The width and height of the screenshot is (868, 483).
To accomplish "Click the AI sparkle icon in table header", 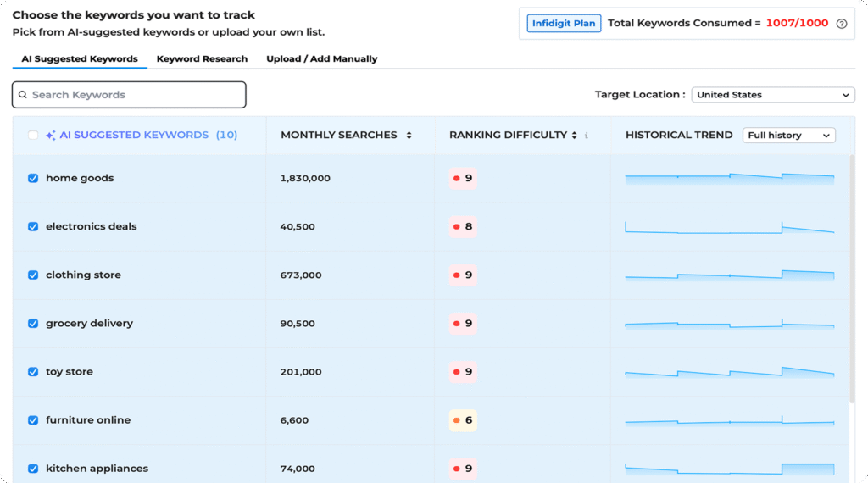I will click(51, 136).
